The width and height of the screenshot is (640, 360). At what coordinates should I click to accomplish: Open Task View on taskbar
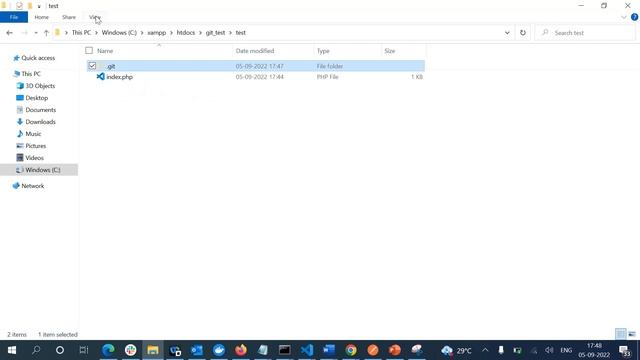coord(84,350)
